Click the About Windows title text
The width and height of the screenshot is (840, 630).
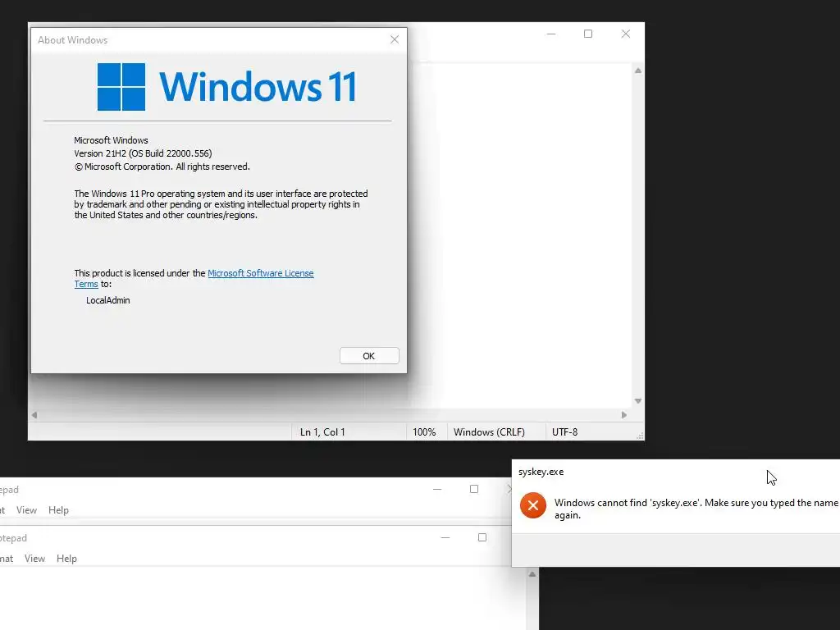click(x=73, y=40)
